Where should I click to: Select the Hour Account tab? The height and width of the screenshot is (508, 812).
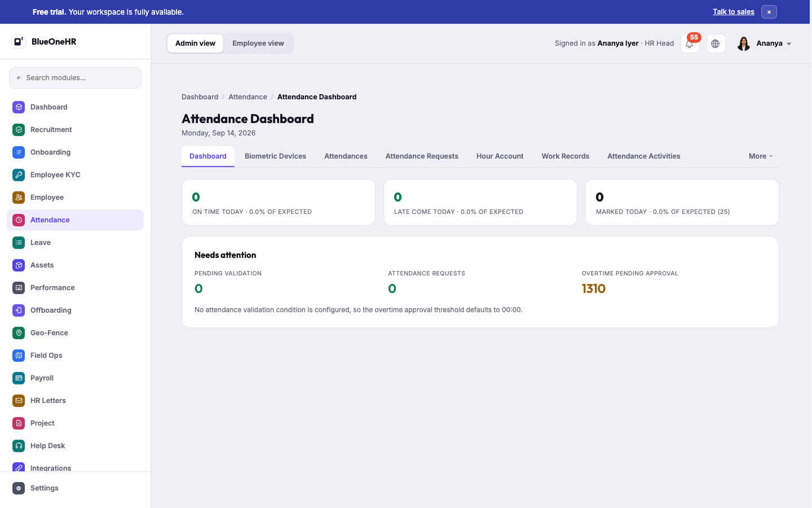pyautogui.click(x=500, y=156)
